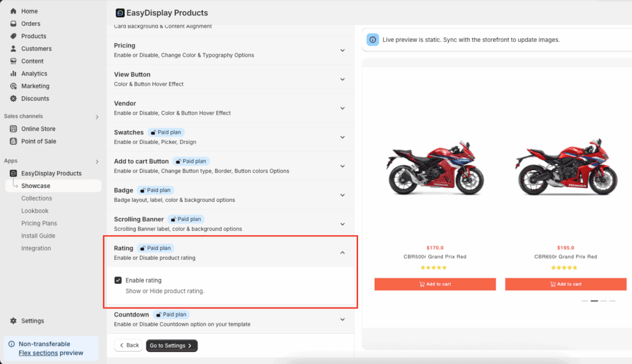
Task: Expand the Countdown section
Action: [343, 319]
